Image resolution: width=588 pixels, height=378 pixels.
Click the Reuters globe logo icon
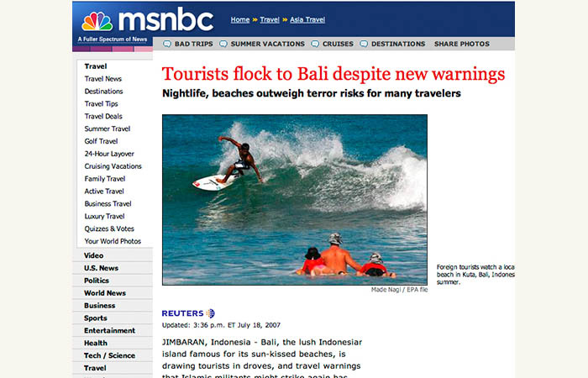[211, 313]
